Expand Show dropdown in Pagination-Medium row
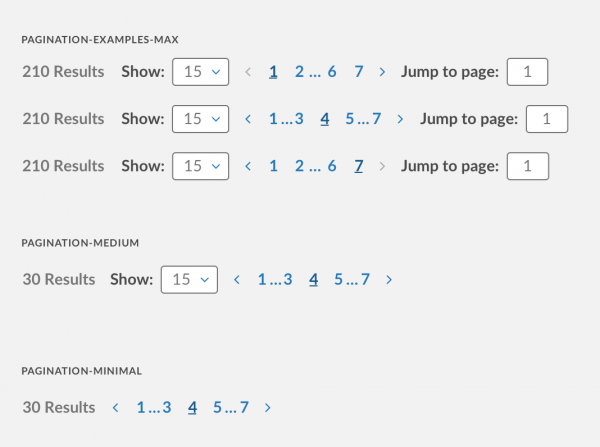The image size is (600, 447). pyautogui.click(x=189, y=280)
